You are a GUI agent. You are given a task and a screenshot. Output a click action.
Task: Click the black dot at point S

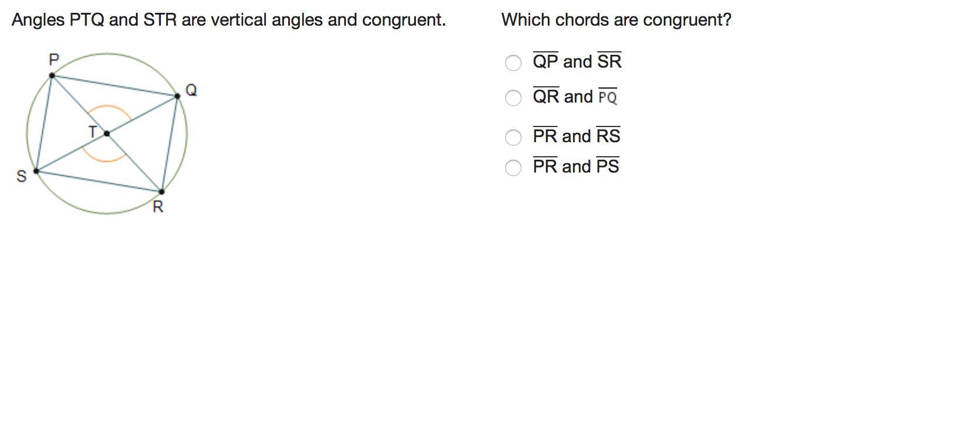tap(36, 171)
